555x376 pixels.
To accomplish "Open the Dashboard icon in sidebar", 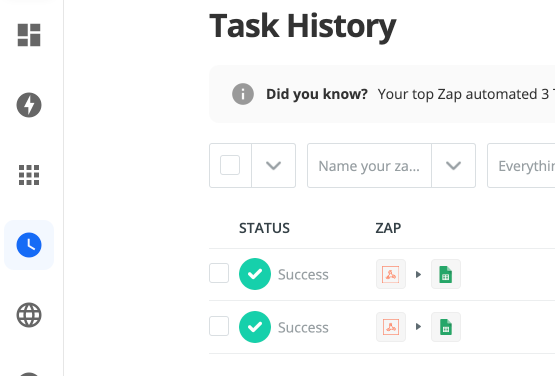I will [29, 35].
